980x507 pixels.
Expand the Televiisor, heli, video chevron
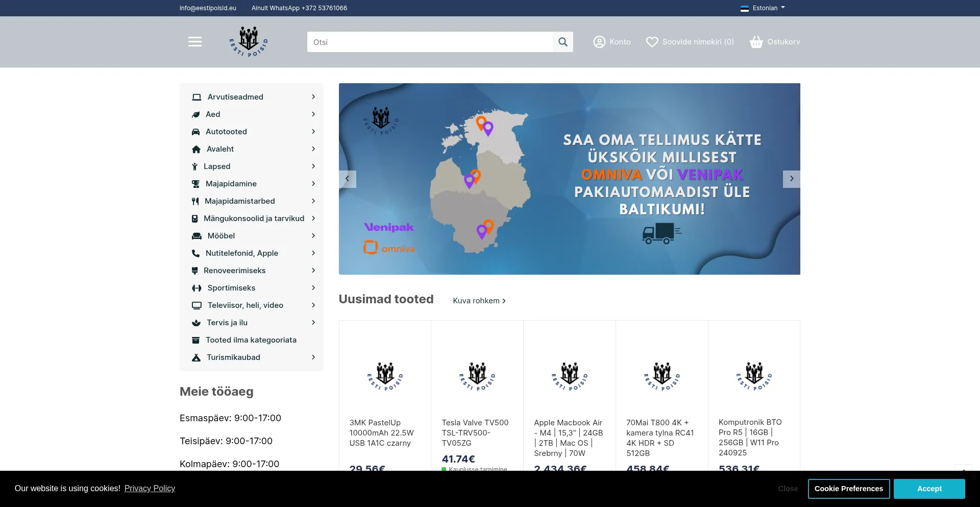pyautogui.click(x=313, y=305)
